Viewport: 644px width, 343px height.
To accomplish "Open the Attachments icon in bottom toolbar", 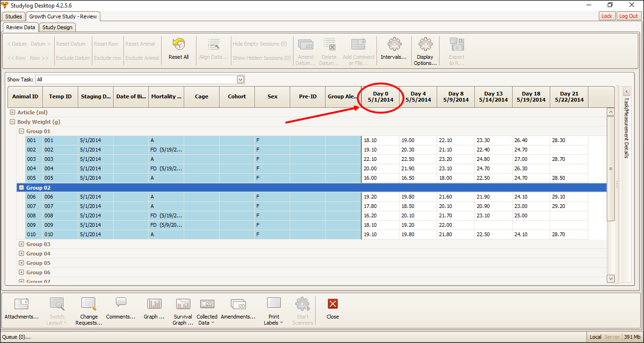I will 22,304.
